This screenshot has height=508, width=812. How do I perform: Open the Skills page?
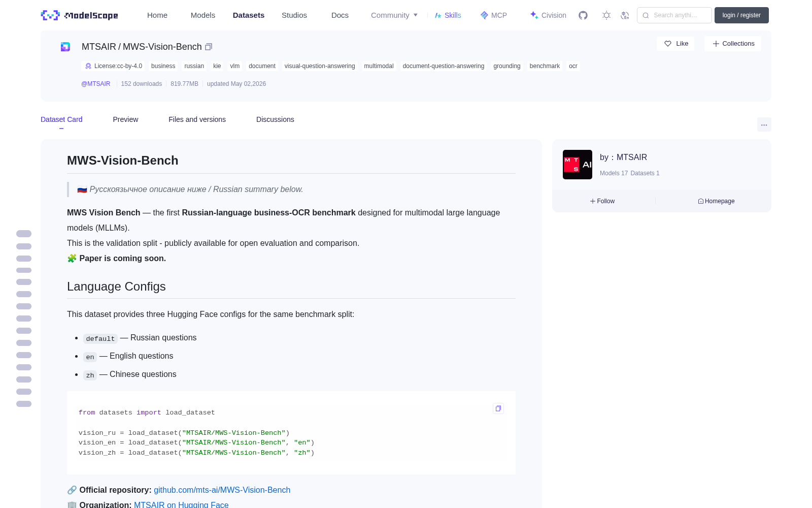coord(448,15)
